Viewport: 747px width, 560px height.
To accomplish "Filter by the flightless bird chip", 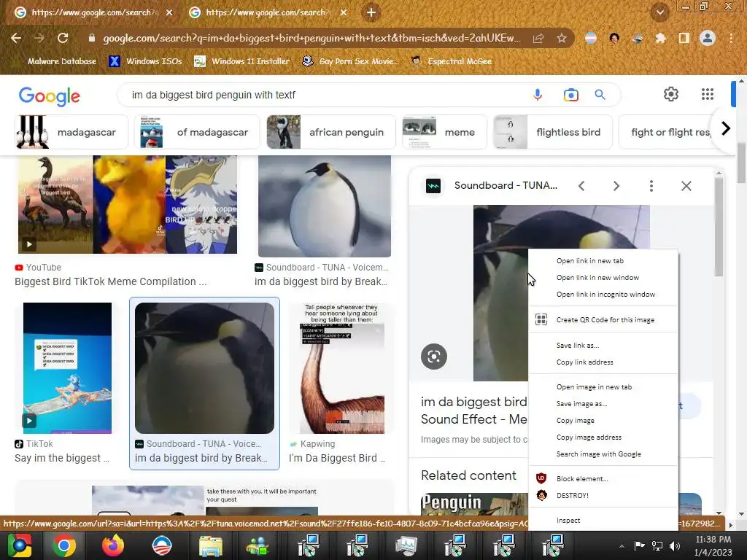I will (x=553, y=132).
